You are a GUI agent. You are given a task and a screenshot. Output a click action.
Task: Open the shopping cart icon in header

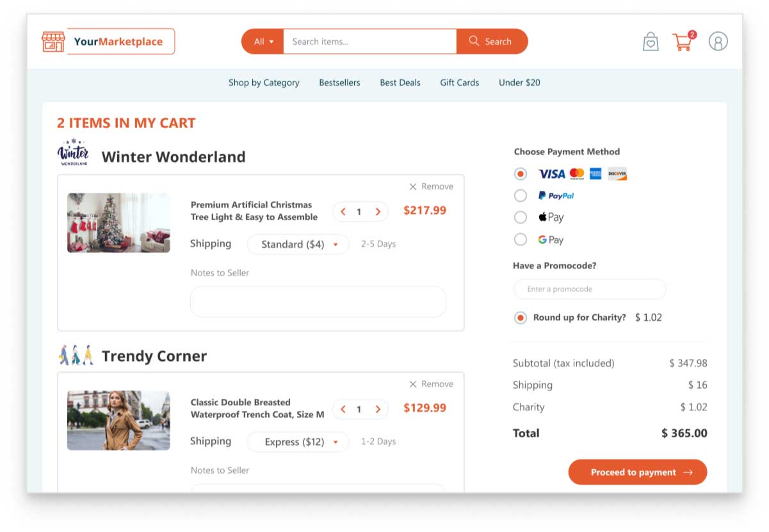point(683,42)
